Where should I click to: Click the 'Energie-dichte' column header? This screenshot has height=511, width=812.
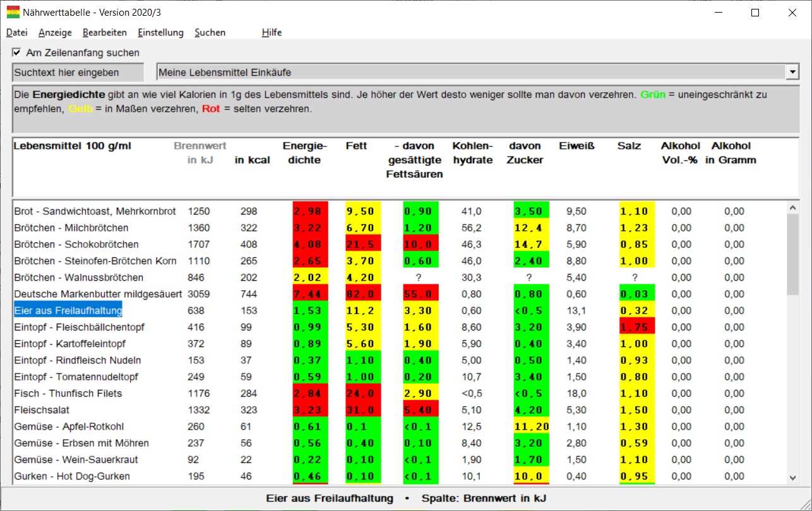(x=305, y=153)
